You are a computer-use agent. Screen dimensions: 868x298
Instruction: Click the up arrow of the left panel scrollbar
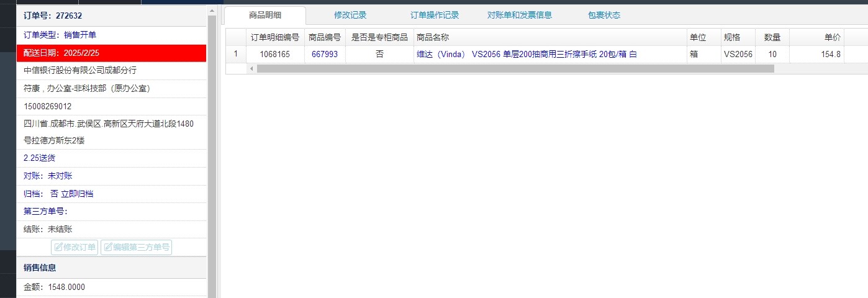[x=212, y=11]
